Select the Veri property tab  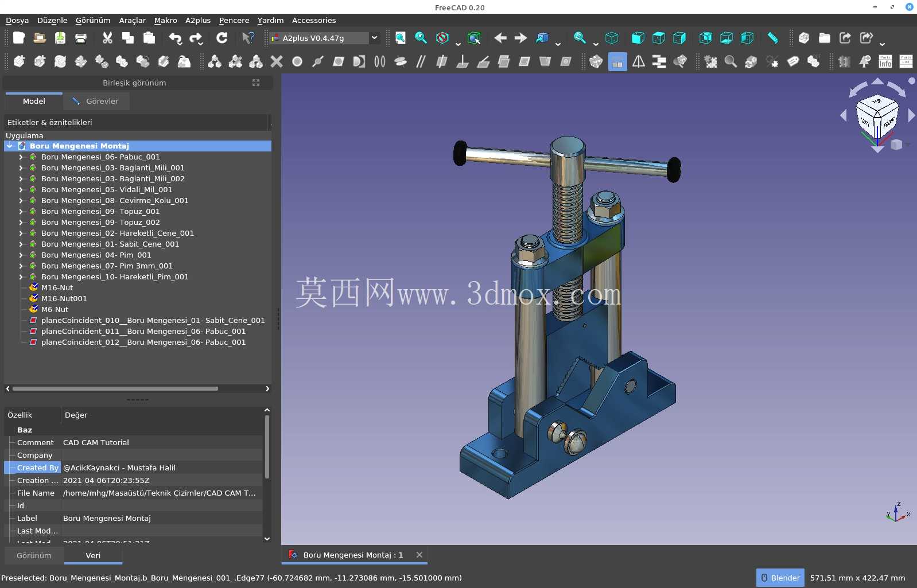tap(93, 555)
